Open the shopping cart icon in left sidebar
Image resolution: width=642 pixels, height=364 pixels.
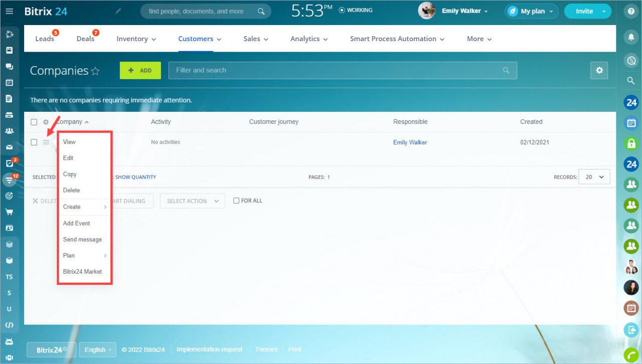(x=9, y=212)
